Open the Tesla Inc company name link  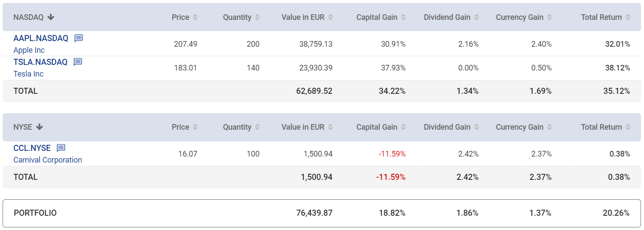click(x=29, y=74)
